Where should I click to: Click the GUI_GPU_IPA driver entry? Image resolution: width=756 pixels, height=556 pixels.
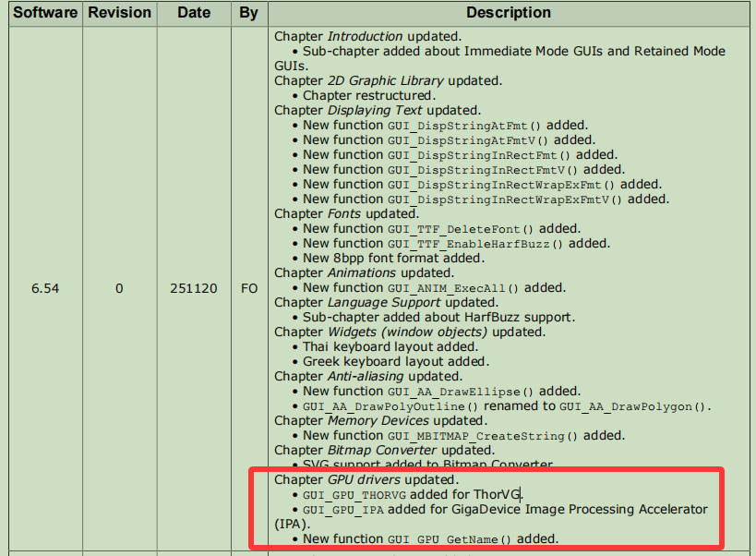pos(342,510)
